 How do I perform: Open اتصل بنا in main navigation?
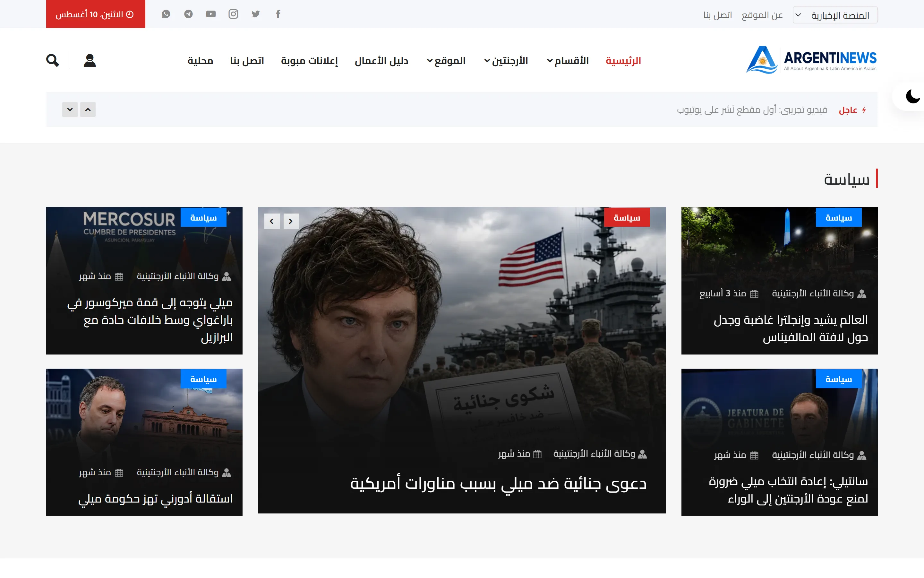click(247, 61)
